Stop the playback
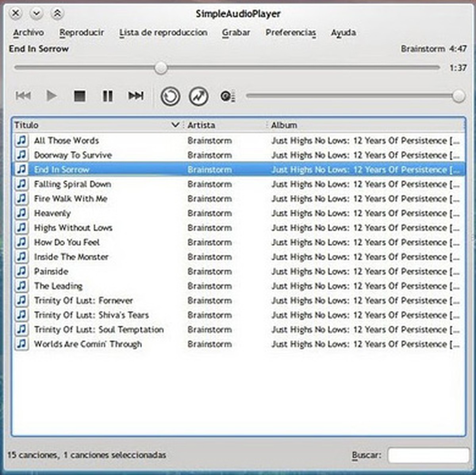The image size is (476, 475). click(79, 96)
